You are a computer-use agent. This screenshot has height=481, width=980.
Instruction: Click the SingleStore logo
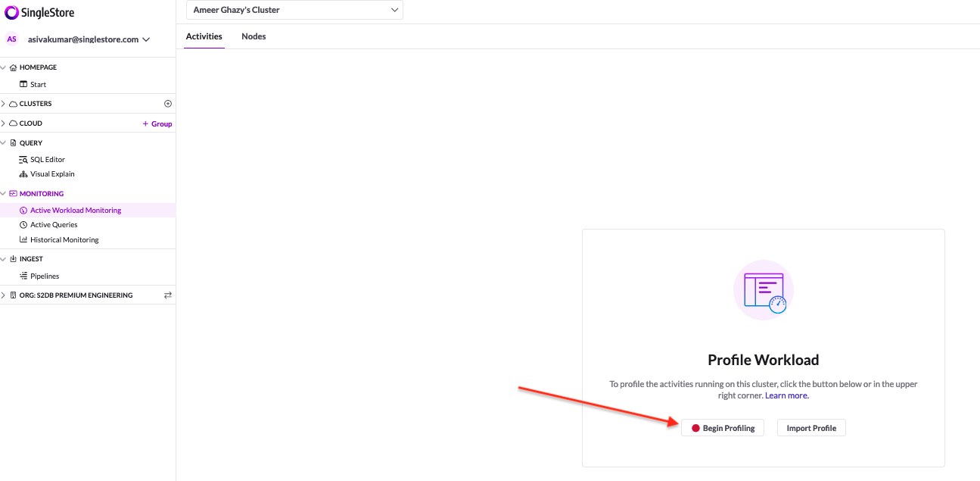tap(39, 12)
